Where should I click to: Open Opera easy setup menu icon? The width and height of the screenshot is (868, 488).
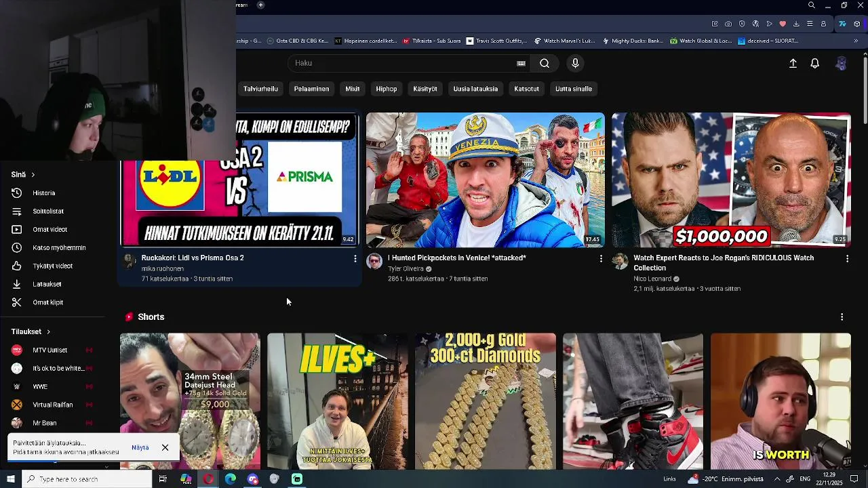[x=810, y=24]
